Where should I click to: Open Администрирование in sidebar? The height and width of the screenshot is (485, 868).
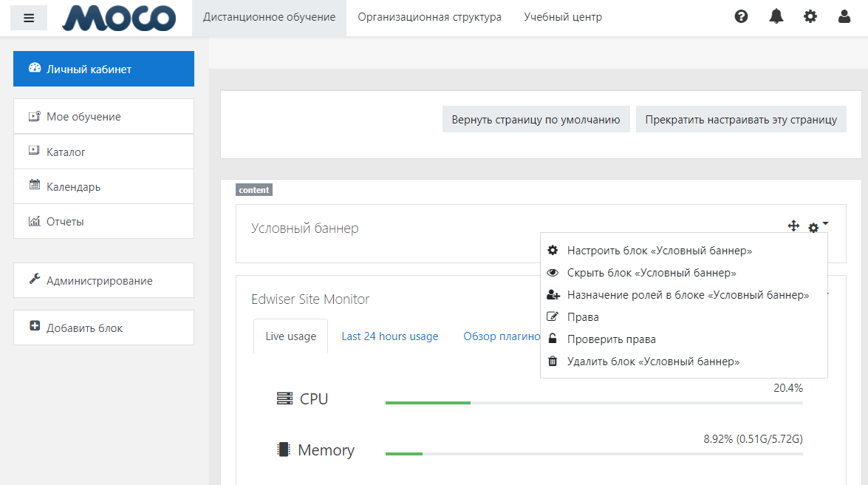[103, 280]
